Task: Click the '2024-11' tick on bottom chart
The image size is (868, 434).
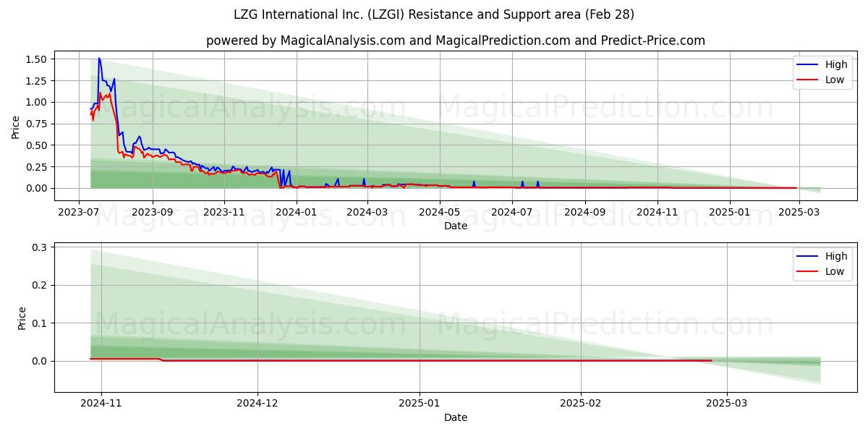Action: coord(101,404)
